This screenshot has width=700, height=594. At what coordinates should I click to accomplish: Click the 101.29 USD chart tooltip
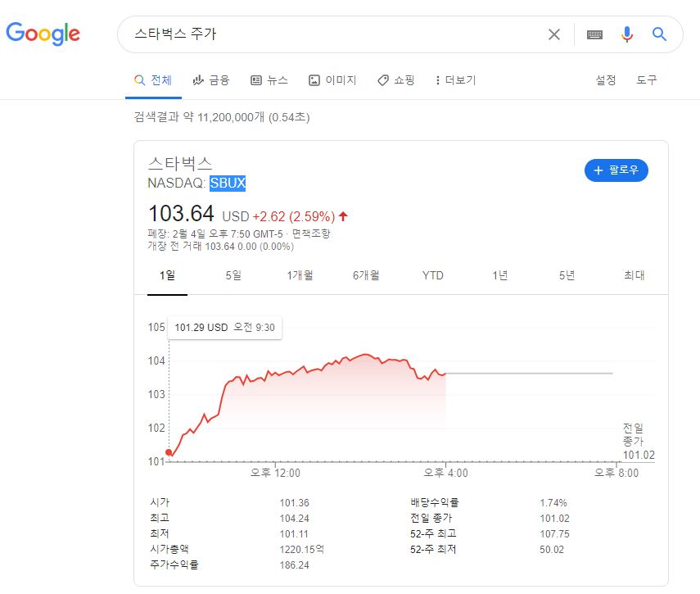(x=224, y=328)
